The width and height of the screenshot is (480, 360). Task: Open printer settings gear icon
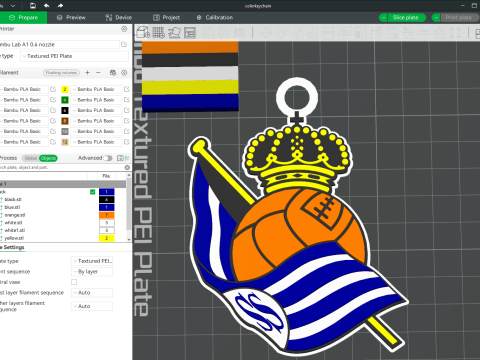coord(124,29)
